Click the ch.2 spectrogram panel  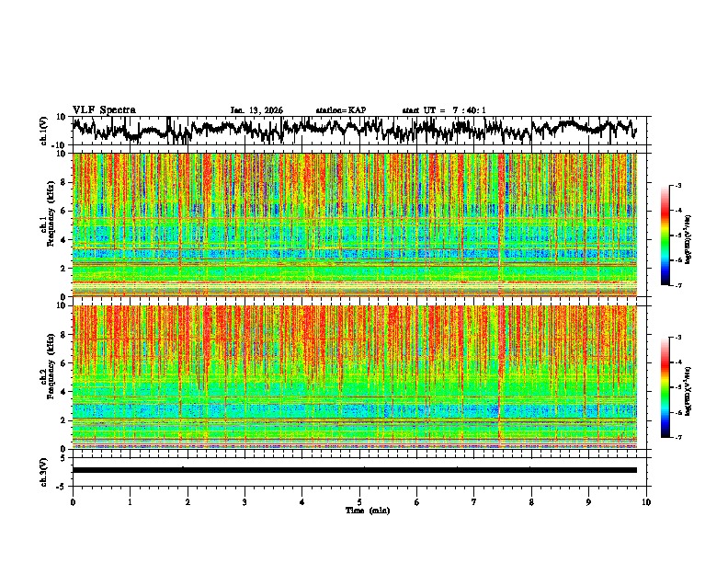pos(355,377)
